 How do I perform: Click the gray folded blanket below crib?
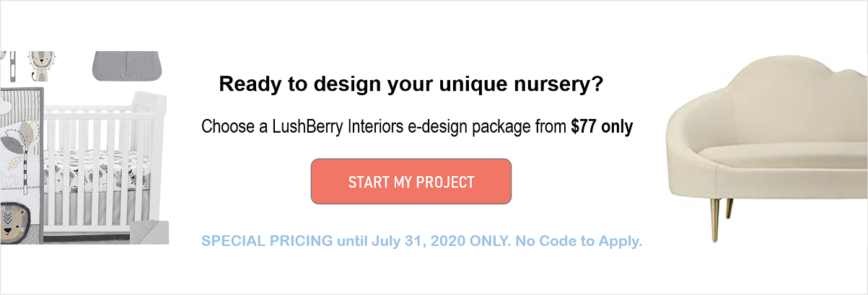pyautogui.click(x=149, y=232)
